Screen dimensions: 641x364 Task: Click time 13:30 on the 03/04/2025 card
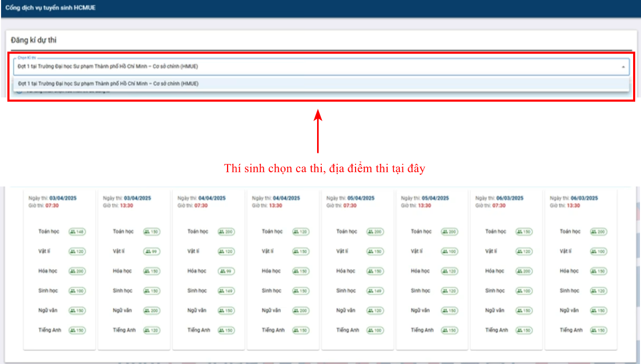coord(127,205)
